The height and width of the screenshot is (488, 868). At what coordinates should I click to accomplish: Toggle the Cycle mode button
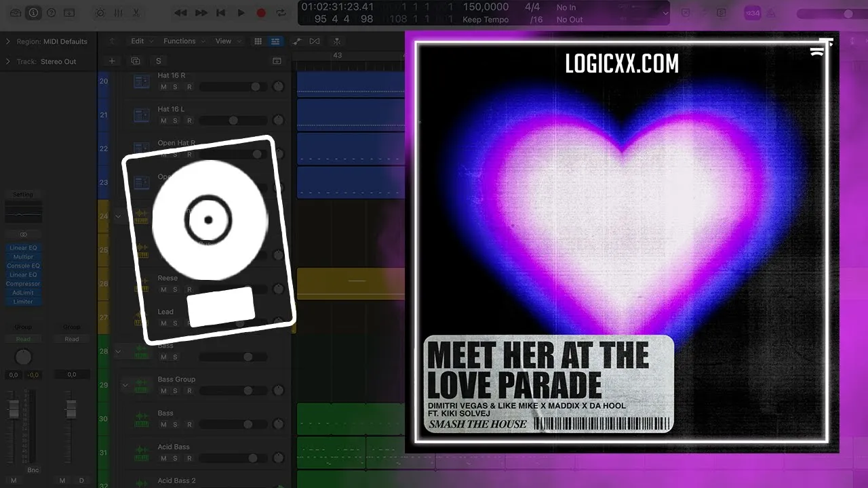[281, 13]
